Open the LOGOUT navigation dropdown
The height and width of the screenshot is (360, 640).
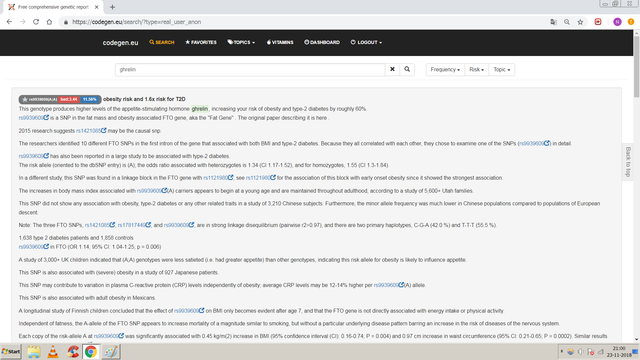[x=366, y=42]
